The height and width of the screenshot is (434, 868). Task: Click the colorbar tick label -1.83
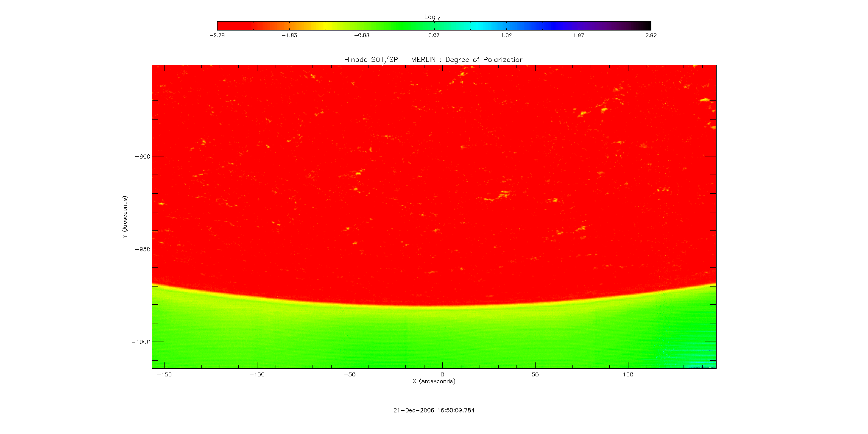[x=289, y=36]
